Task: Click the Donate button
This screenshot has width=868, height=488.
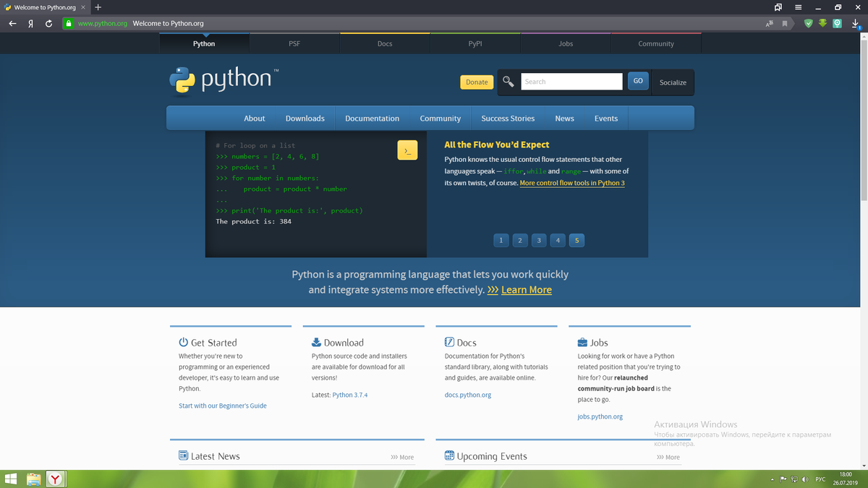Action: [x=476, y=82]
